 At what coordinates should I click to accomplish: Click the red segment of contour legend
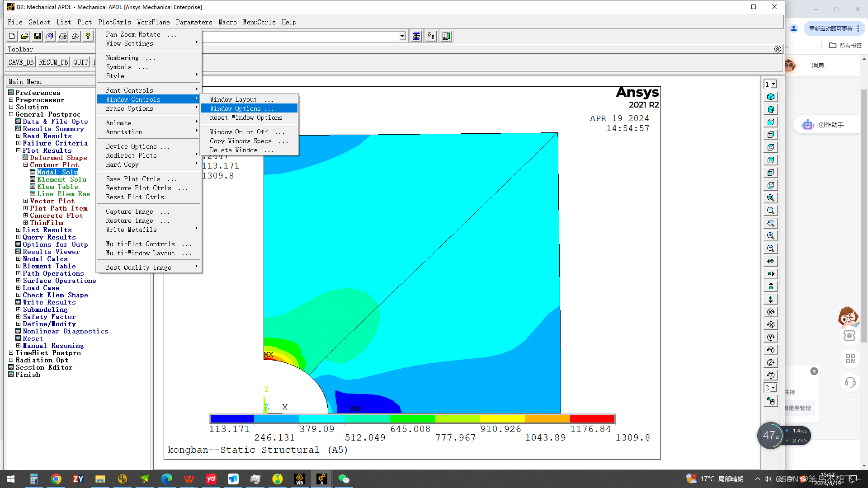point(592,419)
